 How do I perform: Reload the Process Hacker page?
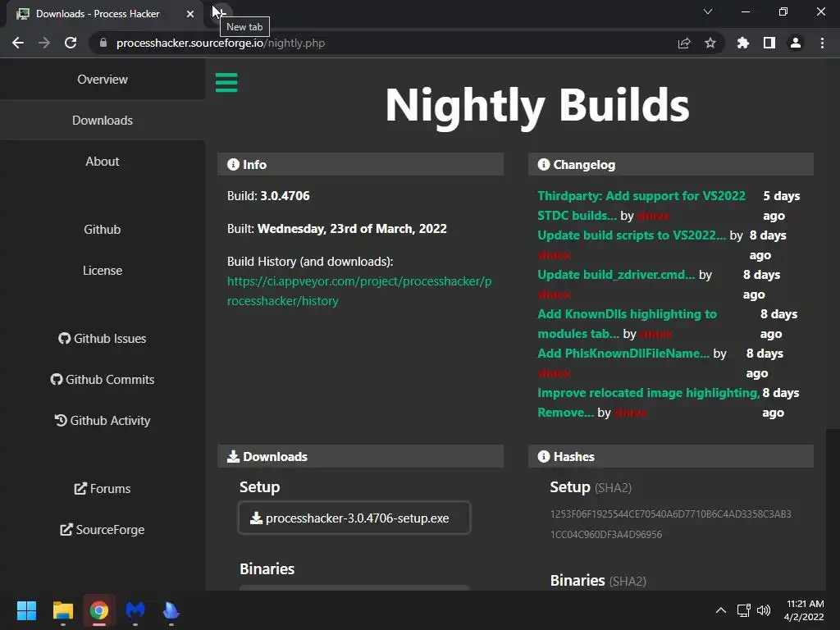[x=71, y=43]
